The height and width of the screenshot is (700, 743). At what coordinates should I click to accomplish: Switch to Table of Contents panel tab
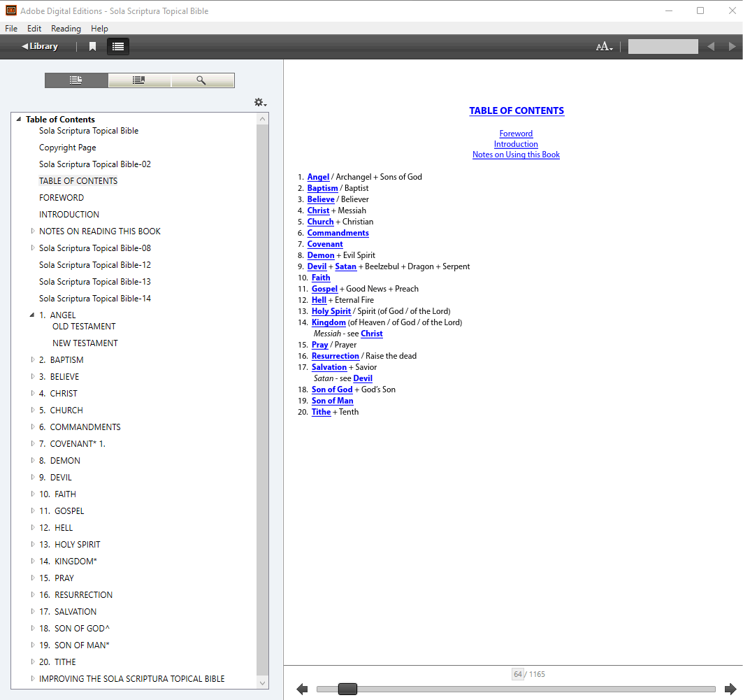(76, 80)
